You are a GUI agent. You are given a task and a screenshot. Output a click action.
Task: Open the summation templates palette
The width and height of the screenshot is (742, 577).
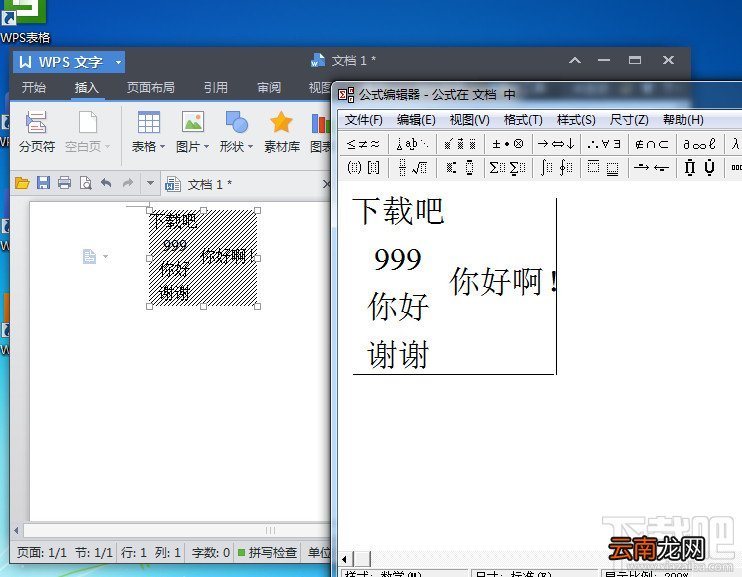[x=508, y=167]
